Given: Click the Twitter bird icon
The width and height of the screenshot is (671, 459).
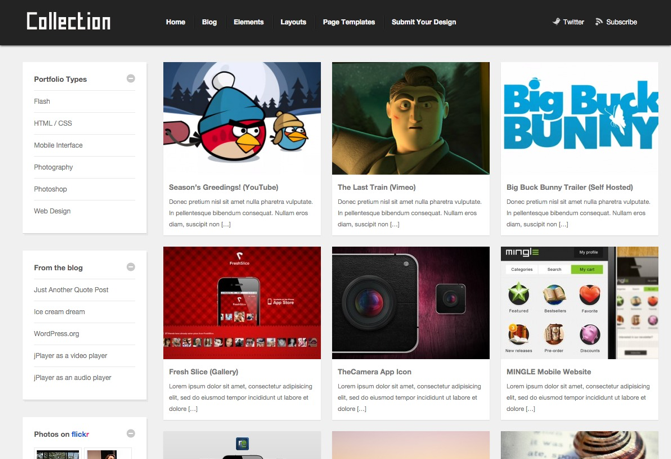Looking at the screenshot, I should coord(556,21).
